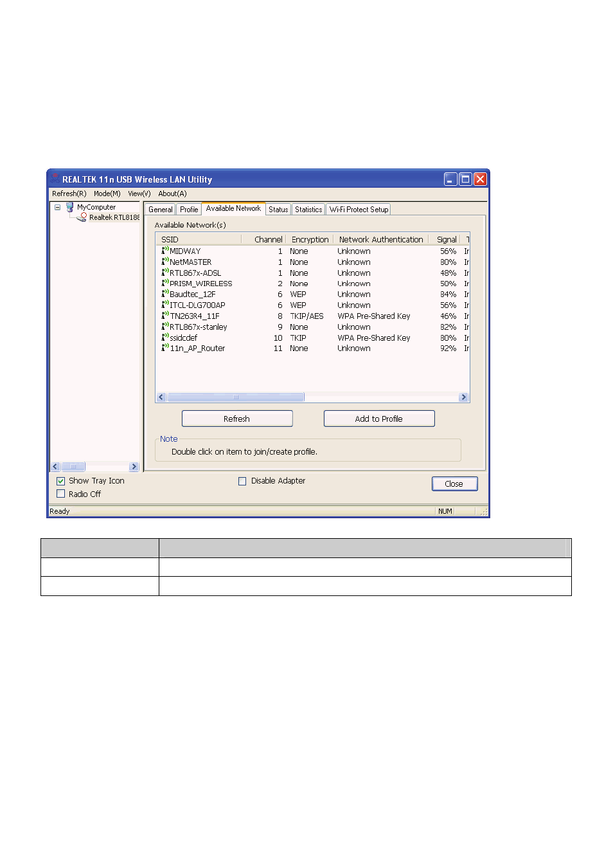613x868 pixels.
Task: Collapse the MyComputer tree node
Action: (57, 207)
